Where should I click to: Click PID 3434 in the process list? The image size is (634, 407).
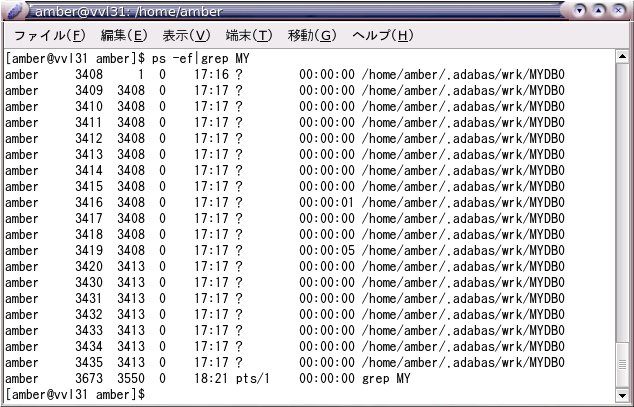(x=89, y=346)
